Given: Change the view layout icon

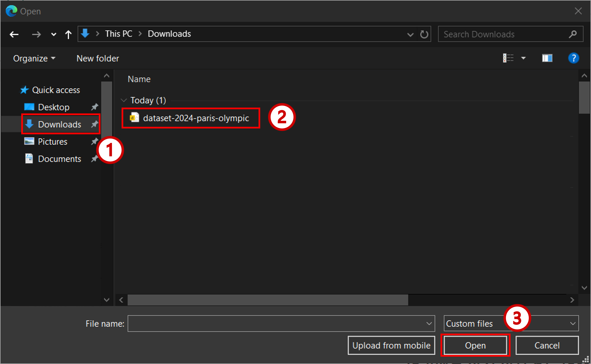Looking at the screenshot, I should [508, 58].
